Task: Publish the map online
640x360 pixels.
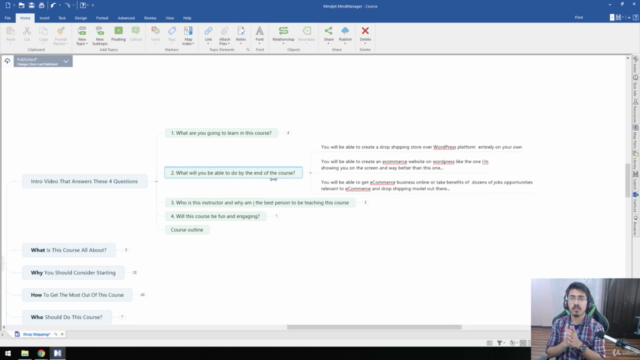Action: point(345,35)
